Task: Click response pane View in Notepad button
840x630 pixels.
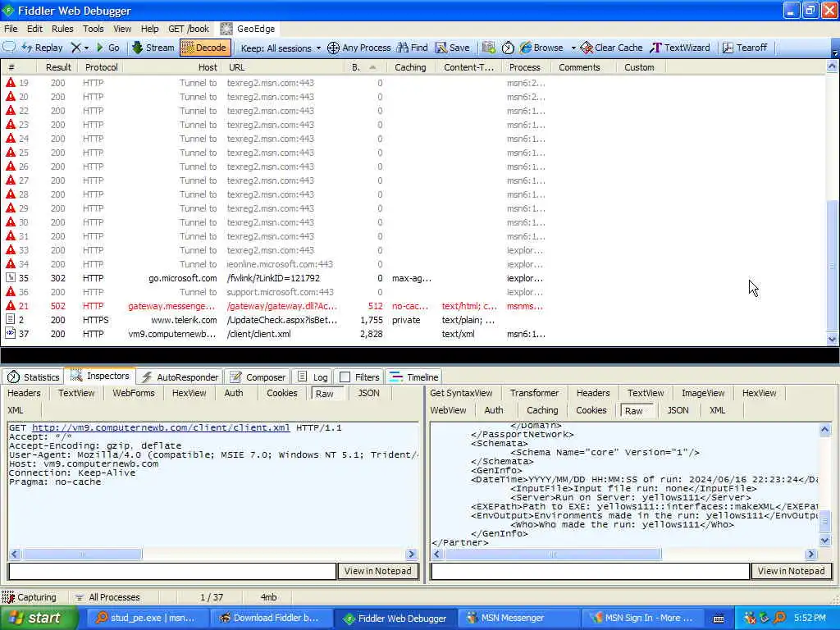Action: (792, 571)
